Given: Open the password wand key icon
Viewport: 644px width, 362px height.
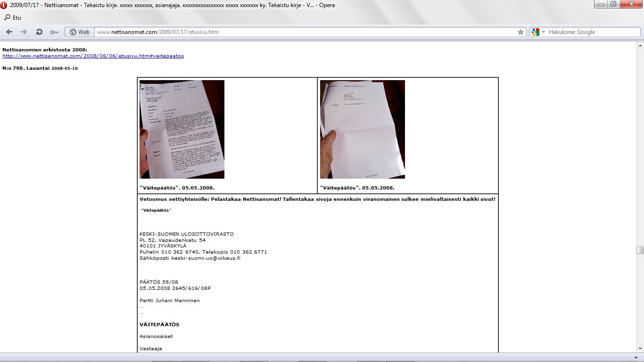Looking at the screenshot, I should (54, 32).
